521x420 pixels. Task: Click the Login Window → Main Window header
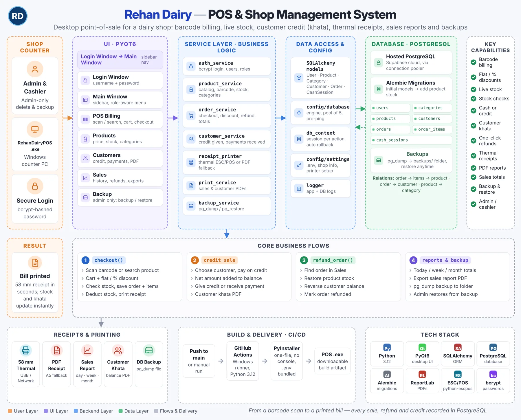coord(120,60)
